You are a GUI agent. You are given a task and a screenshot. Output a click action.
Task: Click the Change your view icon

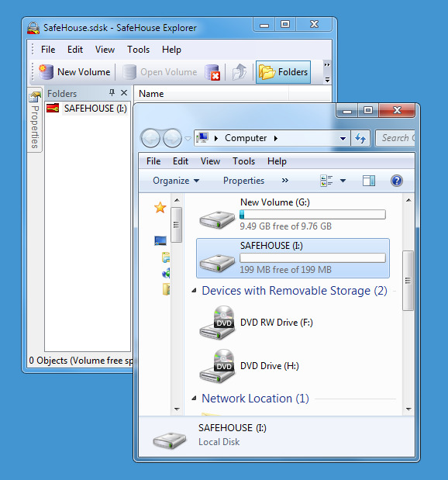coord(326,181)
